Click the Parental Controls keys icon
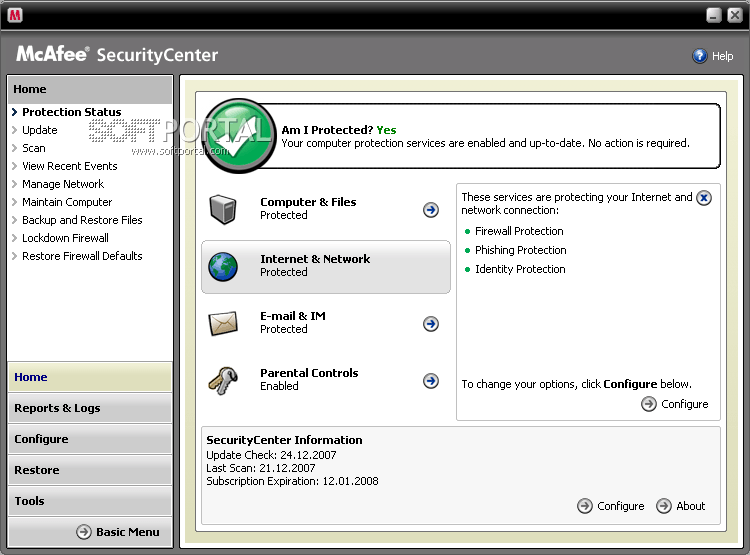 223,380
